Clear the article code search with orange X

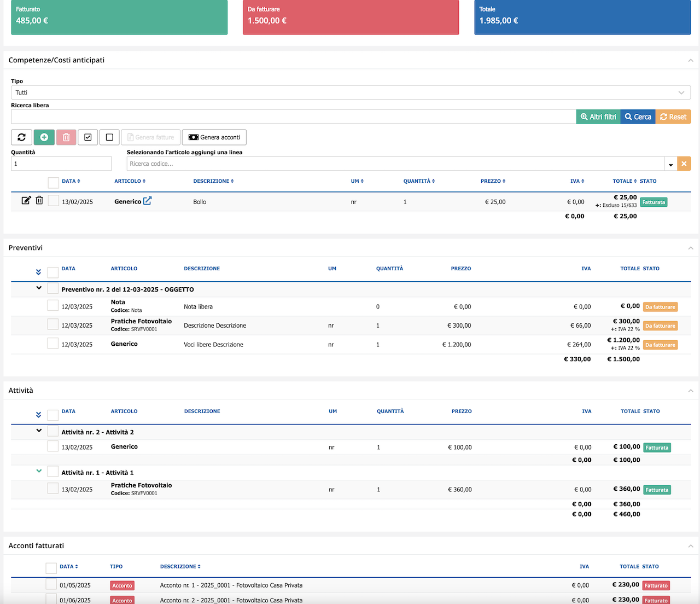click(684, 164)
